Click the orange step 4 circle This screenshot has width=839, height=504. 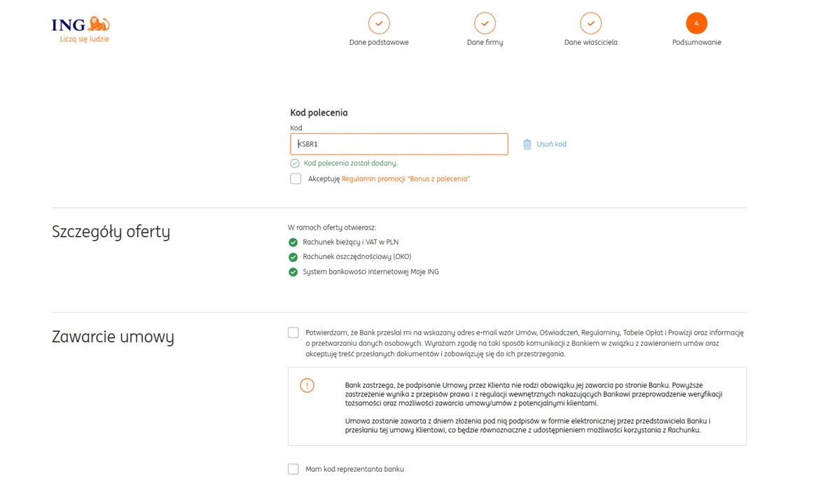pos(697,24)
